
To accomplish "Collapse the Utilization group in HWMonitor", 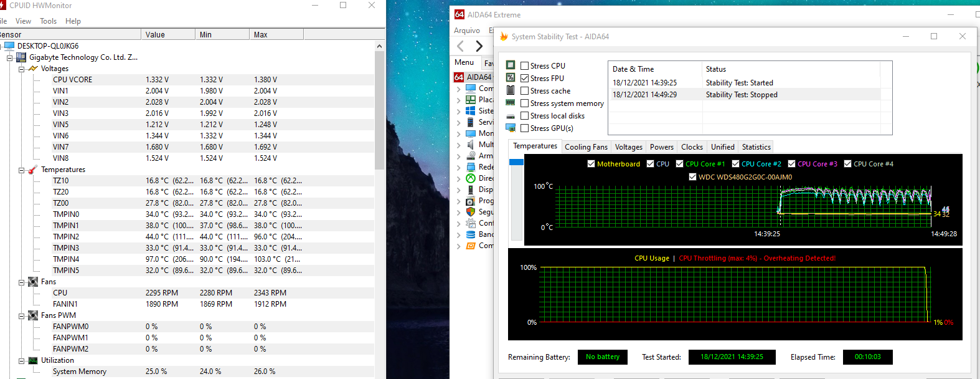I will click(21, 360).
